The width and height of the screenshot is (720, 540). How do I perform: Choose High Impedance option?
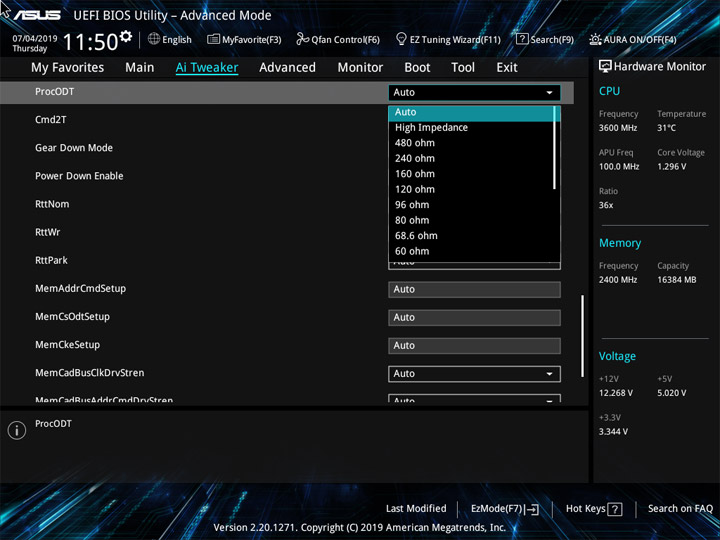coord(471,128)
